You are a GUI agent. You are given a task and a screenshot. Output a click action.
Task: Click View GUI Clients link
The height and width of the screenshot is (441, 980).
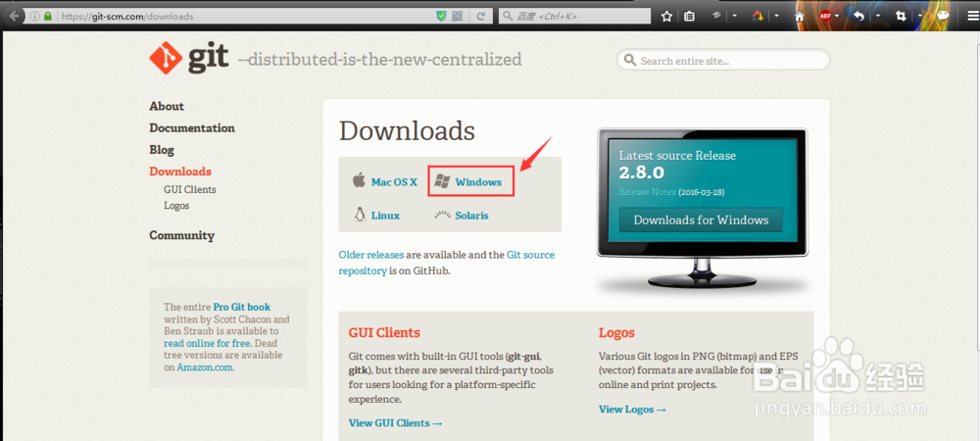396,423
